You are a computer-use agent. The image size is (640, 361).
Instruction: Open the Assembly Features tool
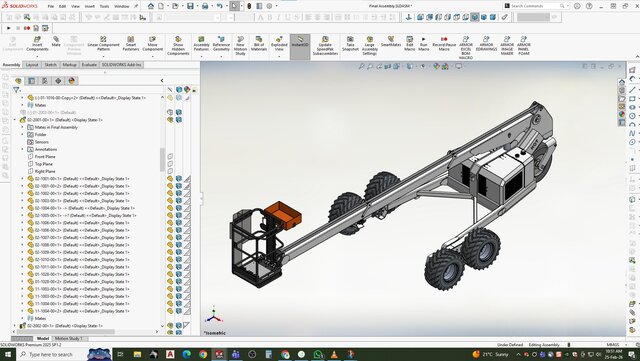[201, 44]
